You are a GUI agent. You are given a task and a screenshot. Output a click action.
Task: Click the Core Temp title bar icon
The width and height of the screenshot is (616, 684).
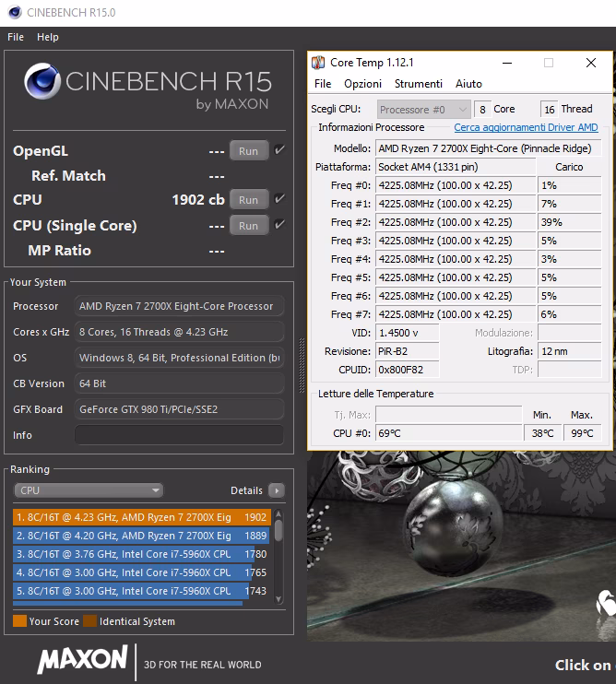(x=318, y=63)
